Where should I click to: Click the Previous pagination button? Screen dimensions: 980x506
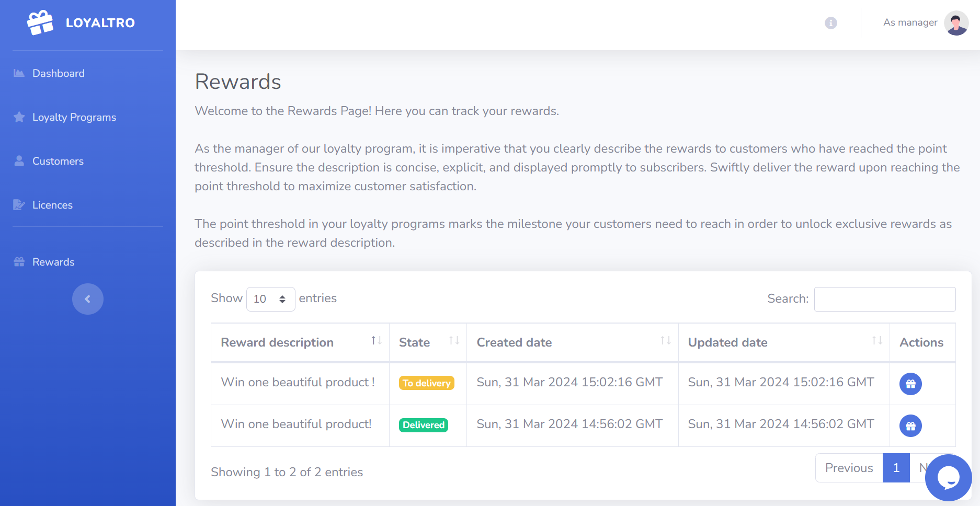[x=849, y=468]
